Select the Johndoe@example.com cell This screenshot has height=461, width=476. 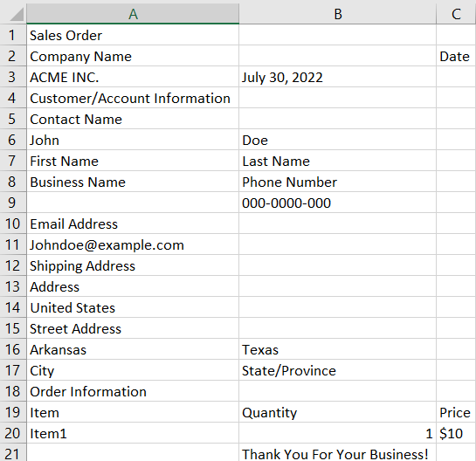(133, 244)
